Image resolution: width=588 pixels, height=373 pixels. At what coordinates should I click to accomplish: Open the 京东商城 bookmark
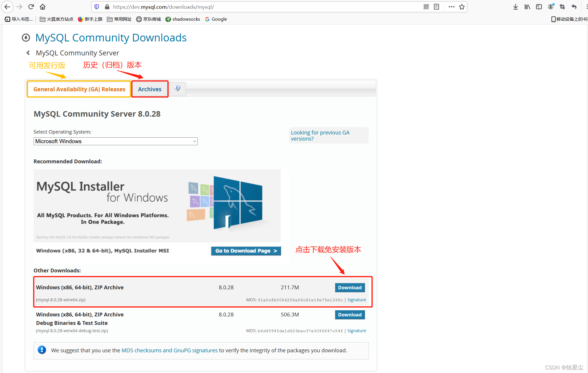[x=149, y=19]
